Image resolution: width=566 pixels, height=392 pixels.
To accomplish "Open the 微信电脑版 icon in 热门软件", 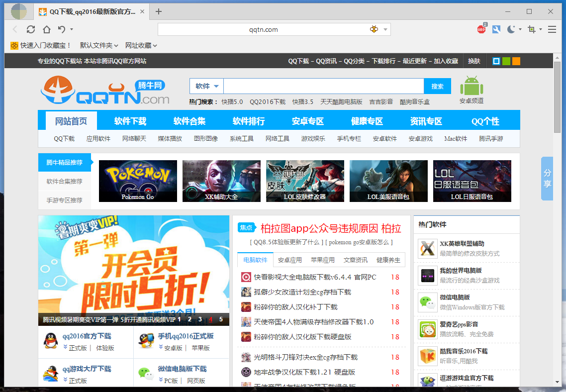I will click(x=428, y=302).
